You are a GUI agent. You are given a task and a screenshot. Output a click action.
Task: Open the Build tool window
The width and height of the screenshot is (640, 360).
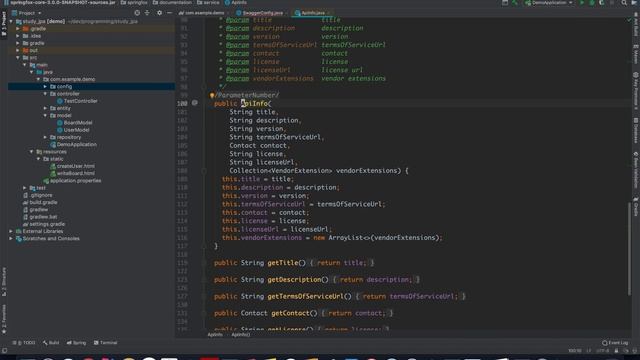pos(51,343)
